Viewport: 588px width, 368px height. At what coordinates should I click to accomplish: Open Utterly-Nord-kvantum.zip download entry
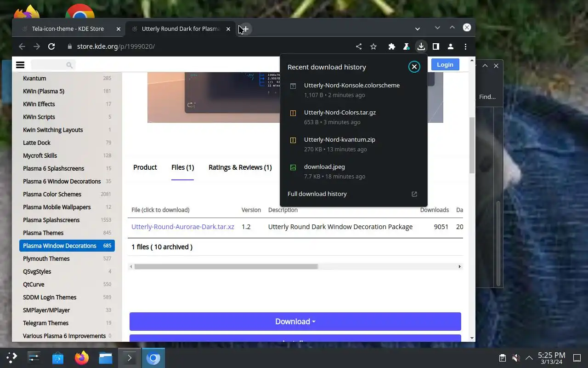point(354,144)
